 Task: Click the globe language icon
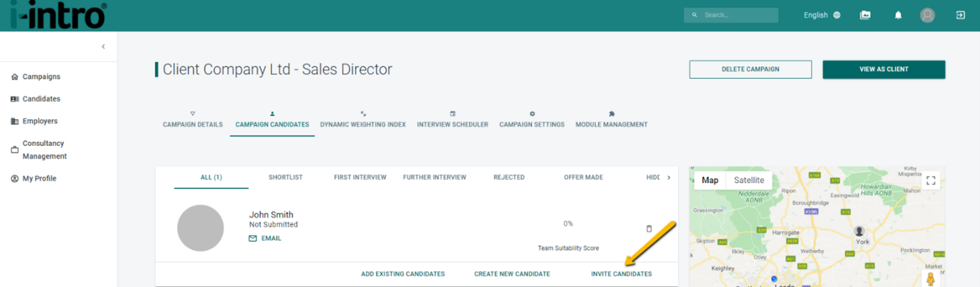tap(837, 15)
